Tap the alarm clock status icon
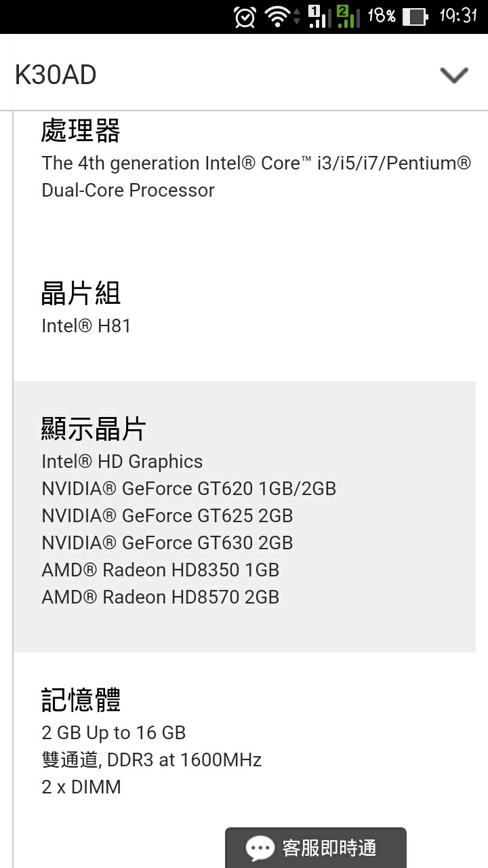Image resolution: width=488 pixels, height=868 pixels. pos(245,16)
